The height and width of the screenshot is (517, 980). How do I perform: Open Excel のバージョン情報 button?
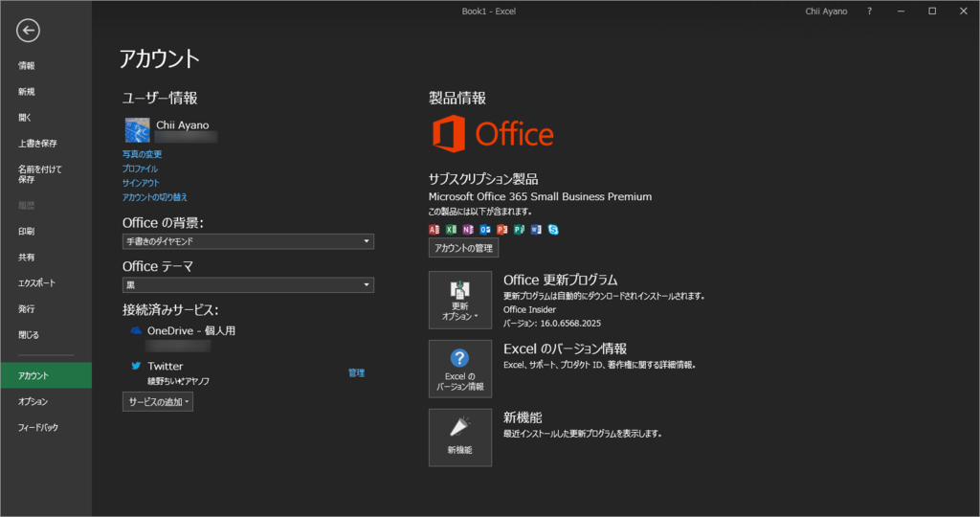pyautogui.click(x=460, y=369)
